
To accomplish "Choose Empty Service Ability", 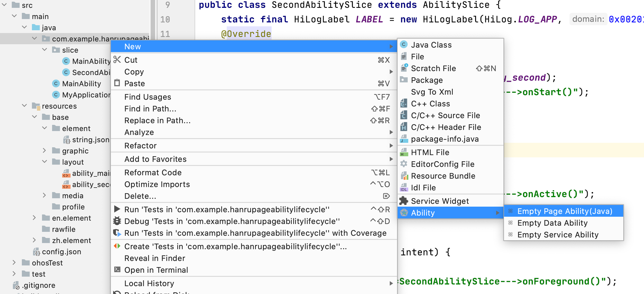I will 564,235.
